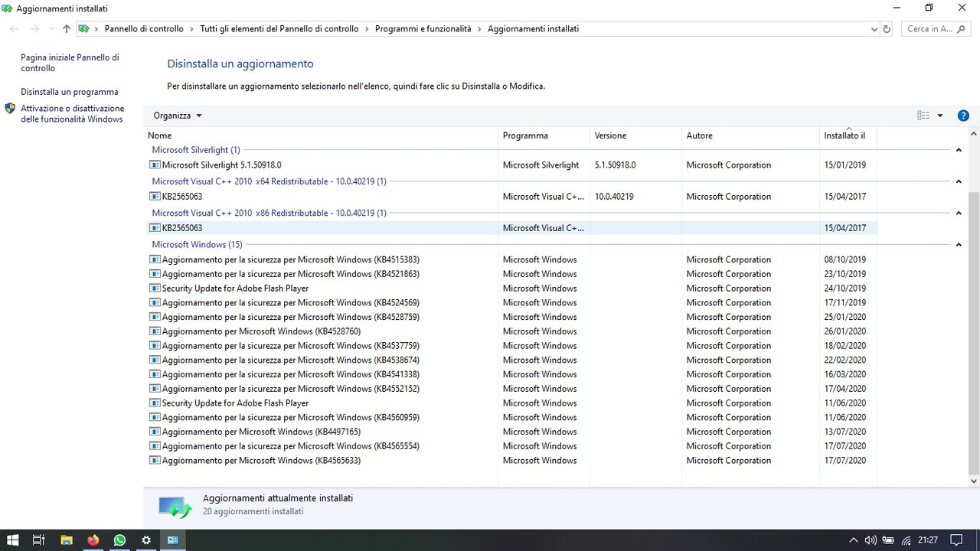
Task: Open the network Wi-Fi icon in system tray
Action: click(906, 540)
